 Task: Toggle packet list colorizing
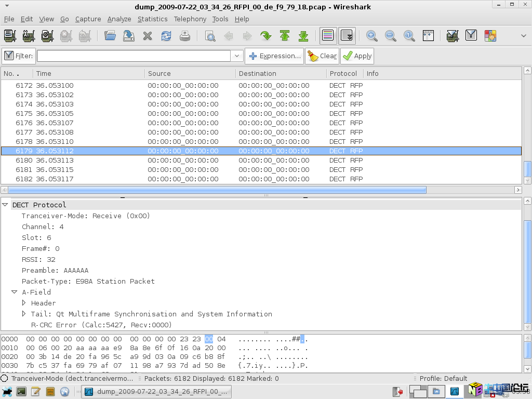[328, 36]
